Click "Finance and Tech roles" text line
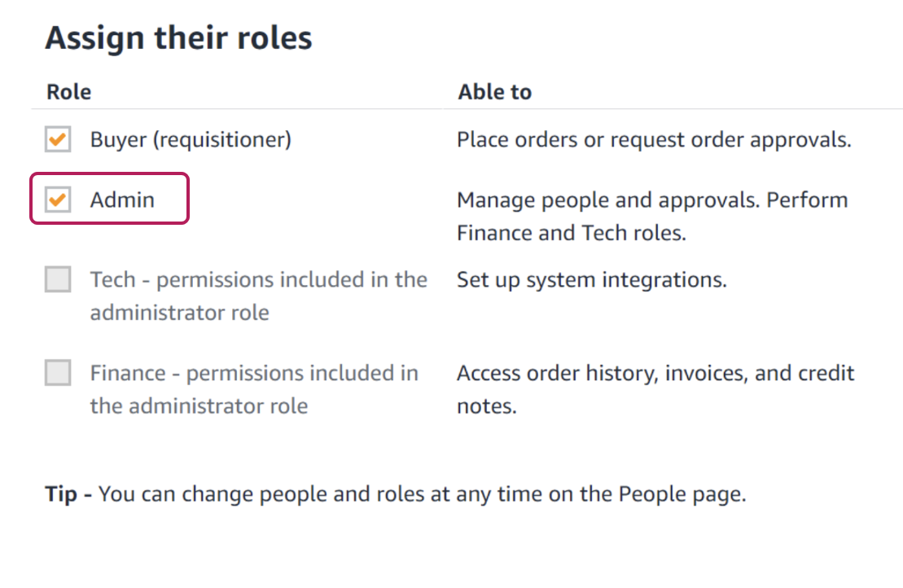Image resolution: width=903 pixels, height=588 pixels. click(571, 233)
